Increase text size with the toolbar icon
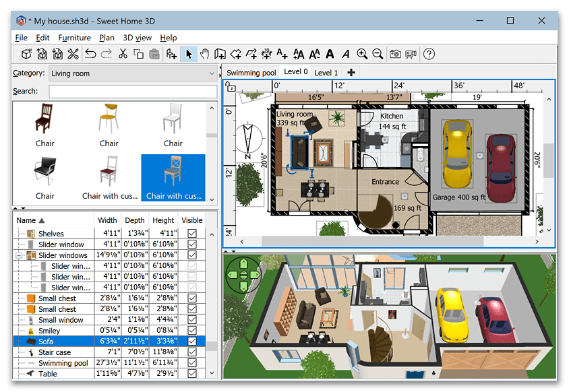The width and height of the screenshot is (569, 392). 299,54
